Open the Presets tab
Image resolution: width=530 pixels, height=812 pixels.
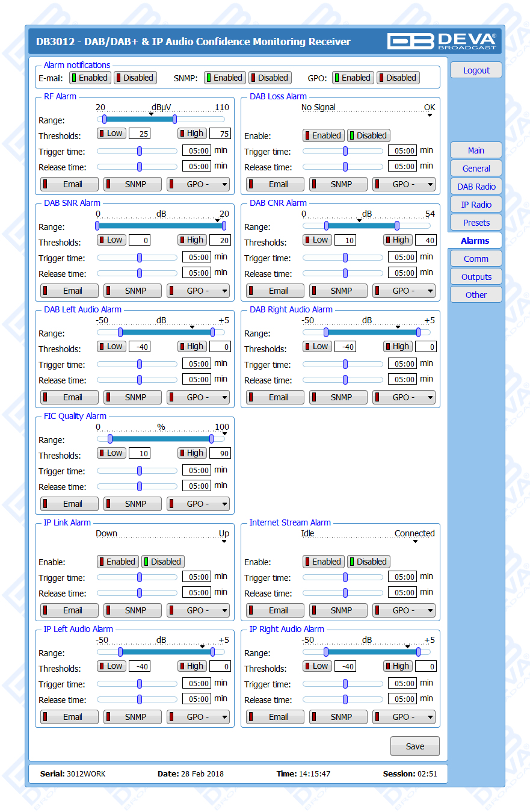[x=476, y=223]
